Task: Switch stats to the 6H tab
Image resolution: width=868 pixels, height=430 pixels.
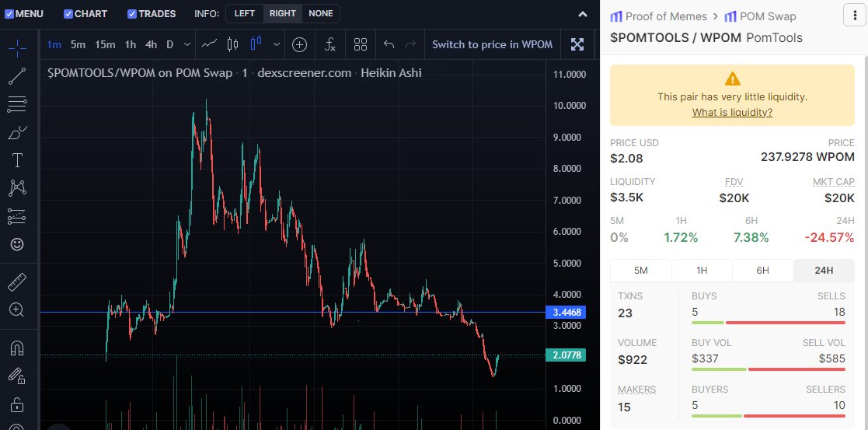Action: pos(763,271)
